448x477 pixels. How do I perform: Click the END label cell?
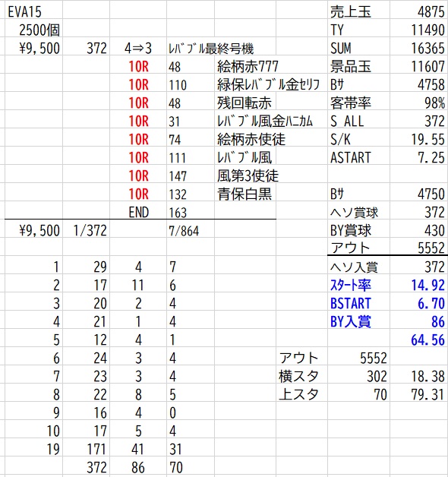pos(139,213)
